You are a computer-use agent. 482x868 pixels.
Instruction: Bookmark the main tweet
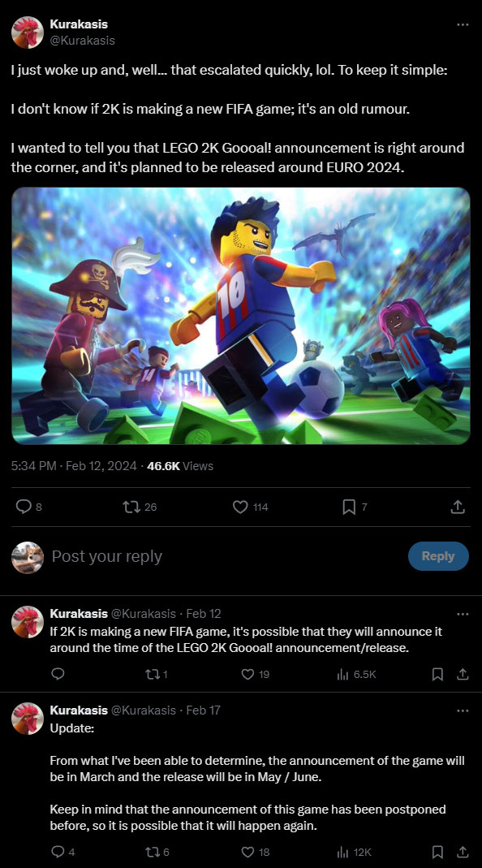(x=347, y=506)
